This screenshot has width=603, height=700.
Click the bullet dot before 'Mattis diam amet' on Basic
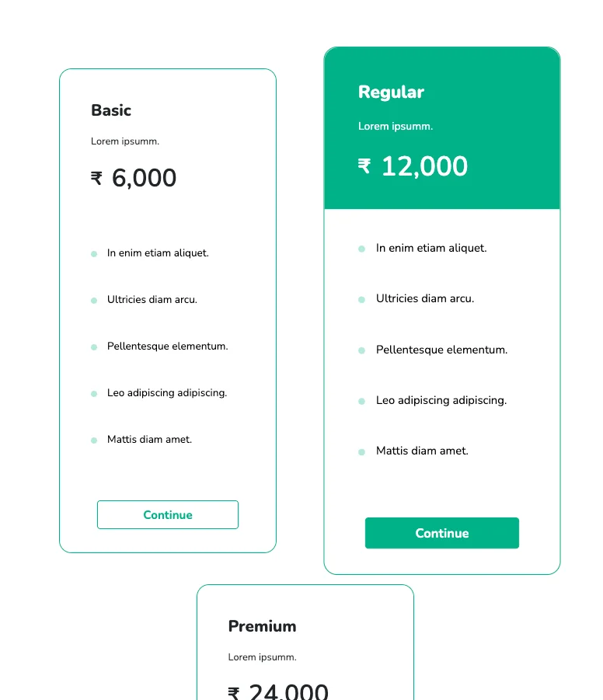(x=93, y=440)
